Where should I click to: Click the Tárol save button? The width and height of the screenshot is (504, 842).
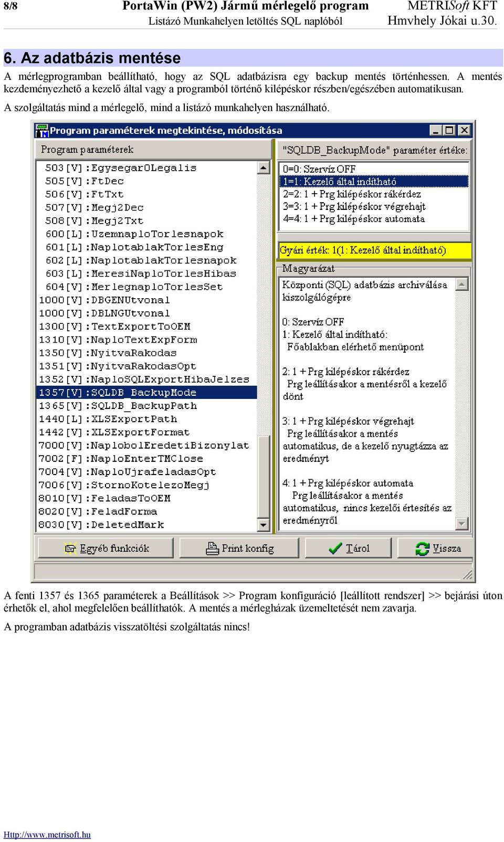point(349,549)
